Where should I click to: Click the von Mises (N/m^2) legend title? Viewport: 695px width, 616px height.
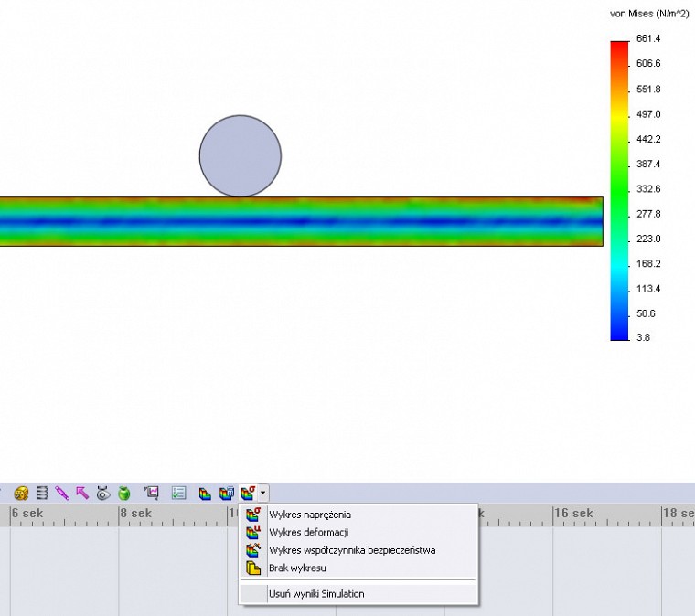649,14
